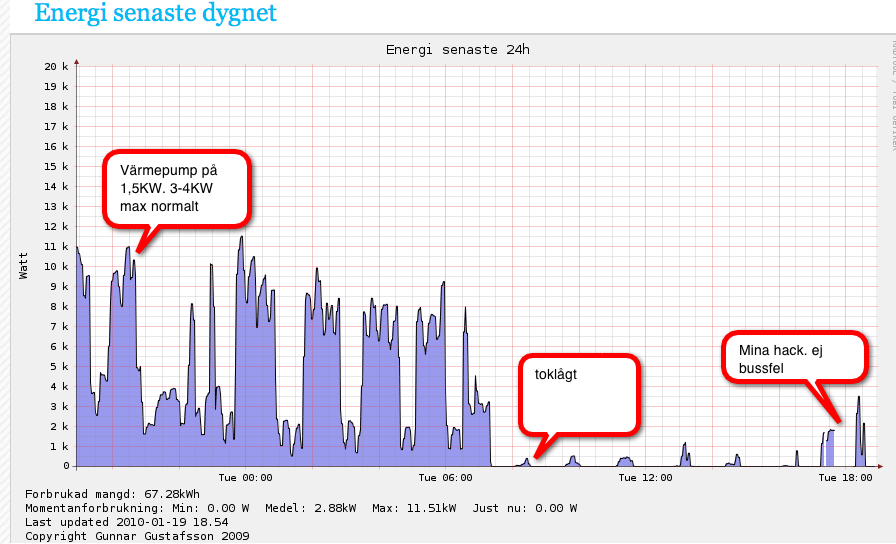Click the "Tue 00:00" time axis label

pos(244,478)
